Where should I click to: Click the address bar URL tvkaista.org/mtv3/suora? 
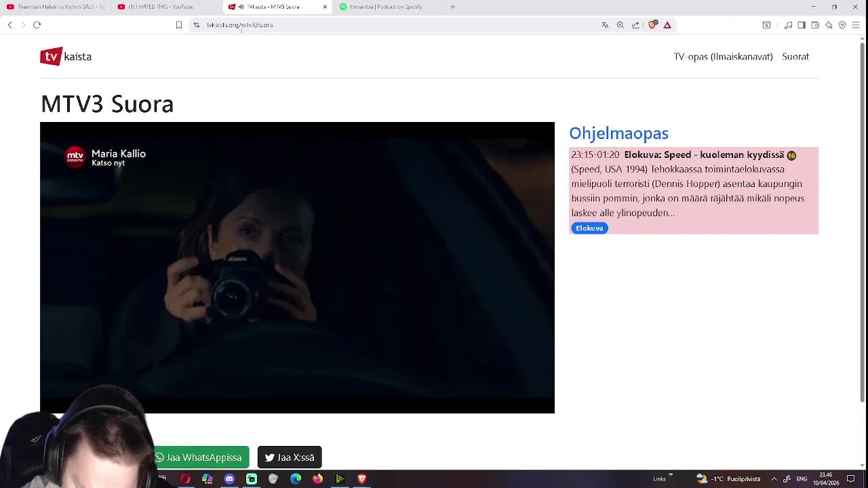coord(240,25)
